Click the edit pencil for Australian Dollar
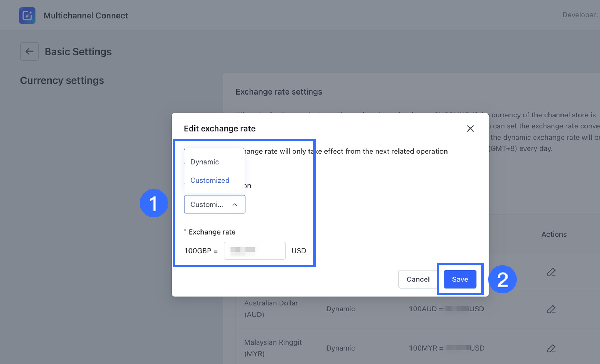Image resolution: width=600 pixels, height=364 pixels. click(551, 309)
